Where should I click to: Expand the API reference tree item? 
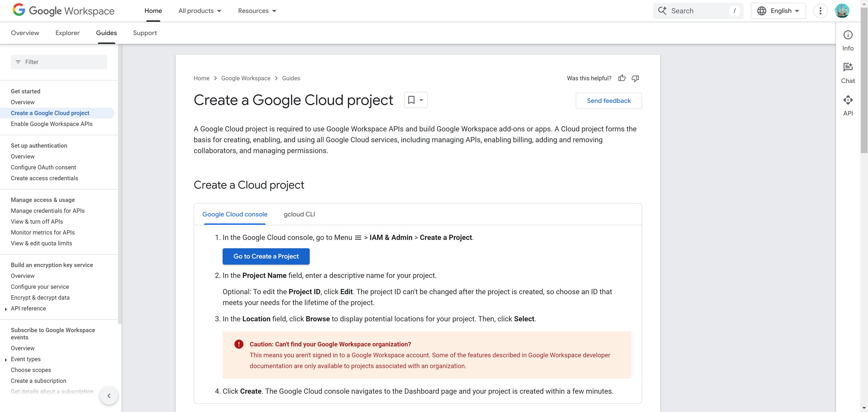pyautogui.click(x=6, y=309)
